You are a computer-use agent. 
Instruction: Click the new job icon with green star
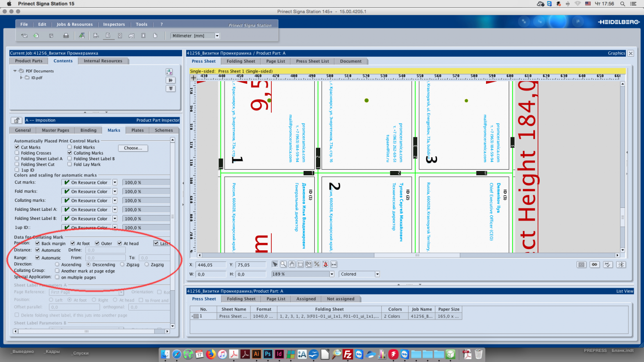[x=36, y=36]
